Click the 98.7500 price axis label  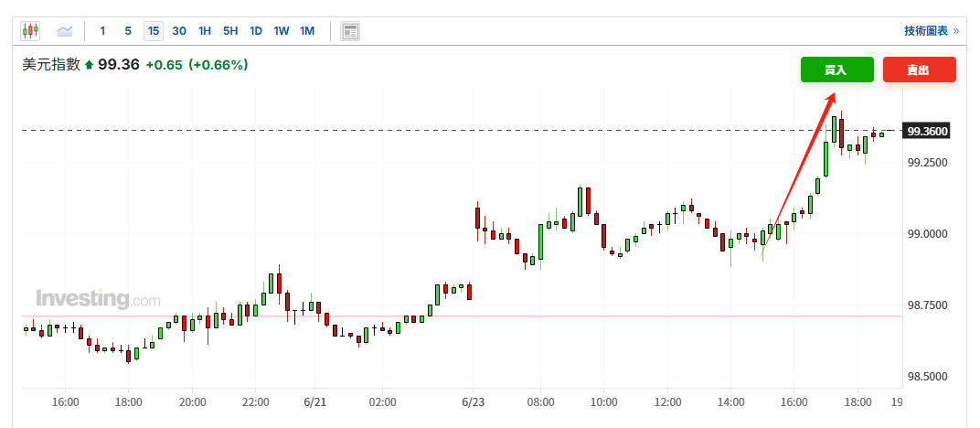[x=928, y=305]
